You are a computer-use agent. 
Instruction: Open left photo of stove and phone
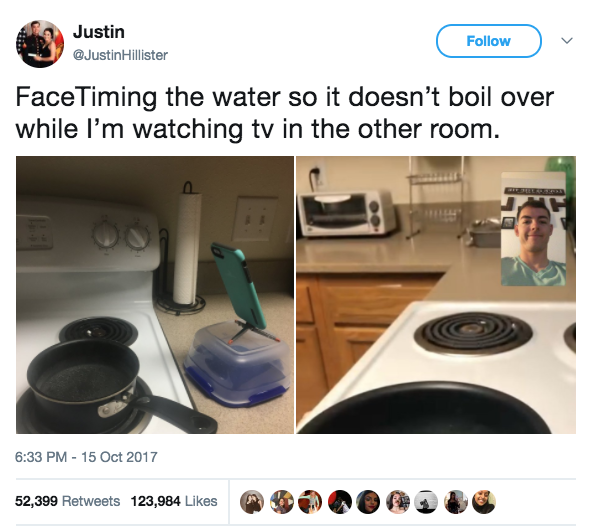click(155, 295)
